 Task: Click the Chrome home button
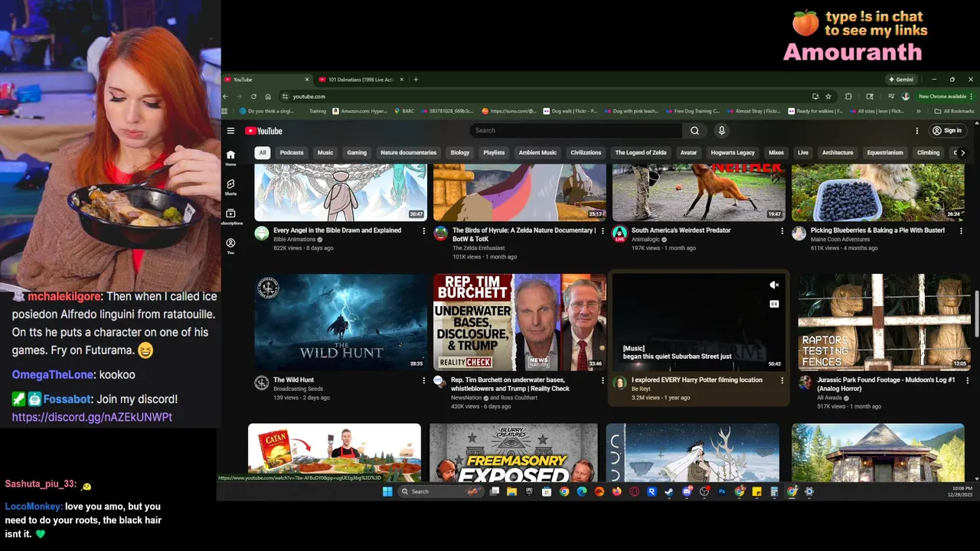pos(268,96)
